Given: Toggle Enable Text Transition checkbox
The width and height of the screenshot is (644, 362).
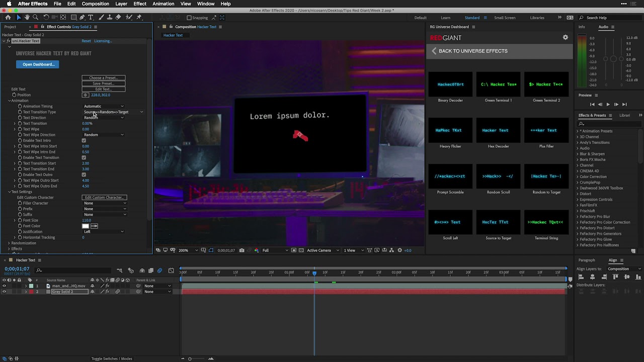Looking at the screenshot, I should 84,158.
